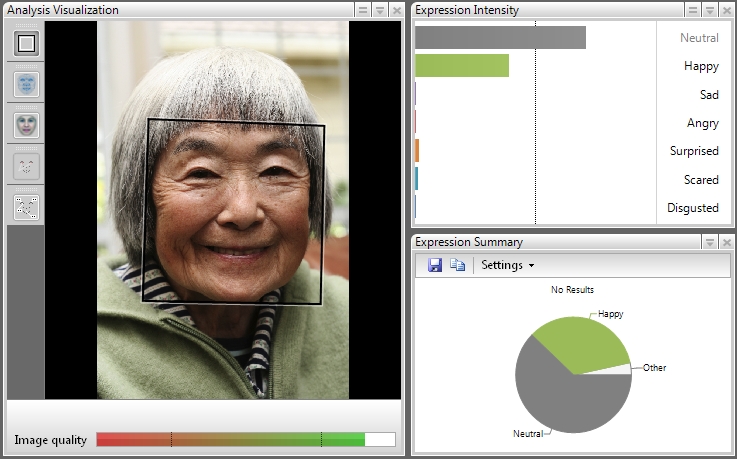Select the Expression Intensity panel title tab
The width and height of the screenshot is (737, 459).
pos(467,10)
